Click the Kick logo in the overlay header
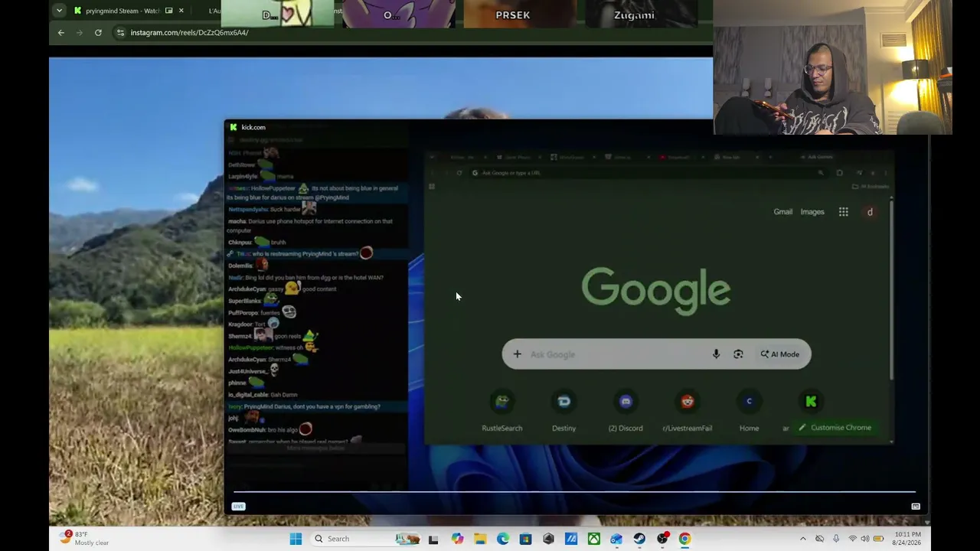Image resolution: width=980 pixels, height=551 pixels. pos(234,127)
